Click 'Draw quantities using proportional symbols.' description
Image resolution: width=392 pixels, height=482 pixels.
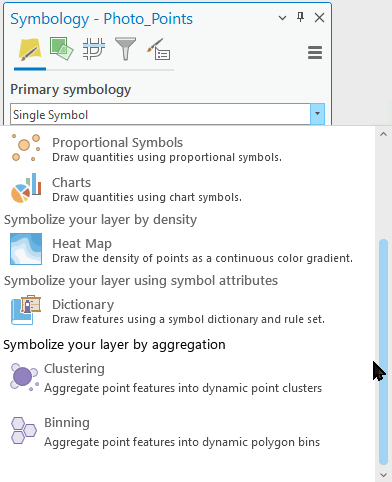(167, 157)
